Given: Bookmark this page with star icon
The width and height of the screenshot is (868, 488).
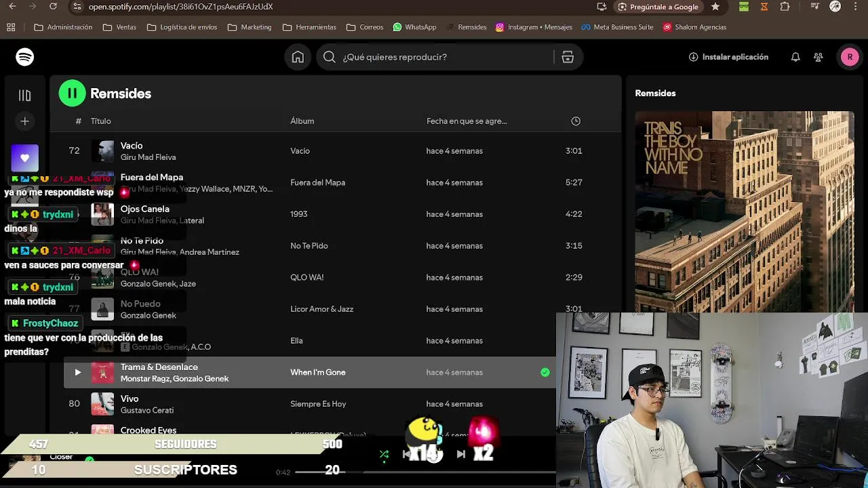Looking at the screenshot, I should point(715,7).
